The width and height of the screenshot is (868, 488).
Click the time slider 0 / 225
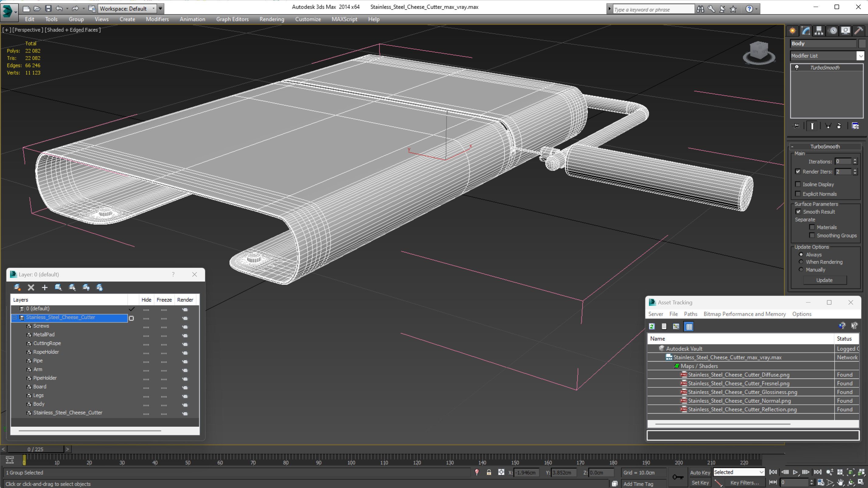point(35,449)
